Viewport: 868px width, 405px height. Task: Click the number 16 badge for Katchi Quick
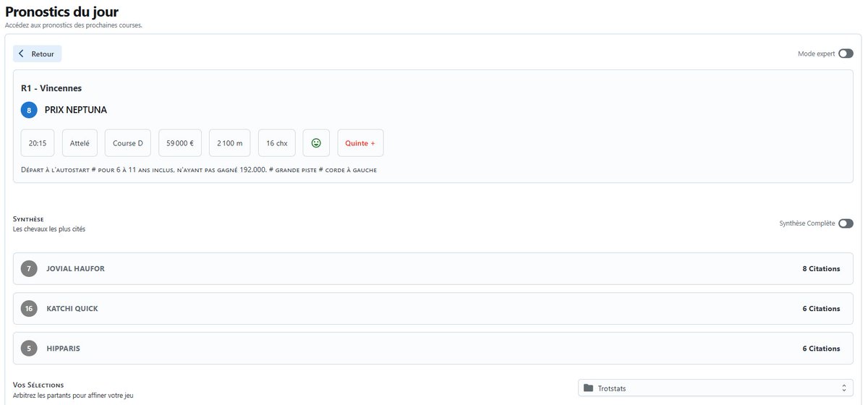point(29,309)
